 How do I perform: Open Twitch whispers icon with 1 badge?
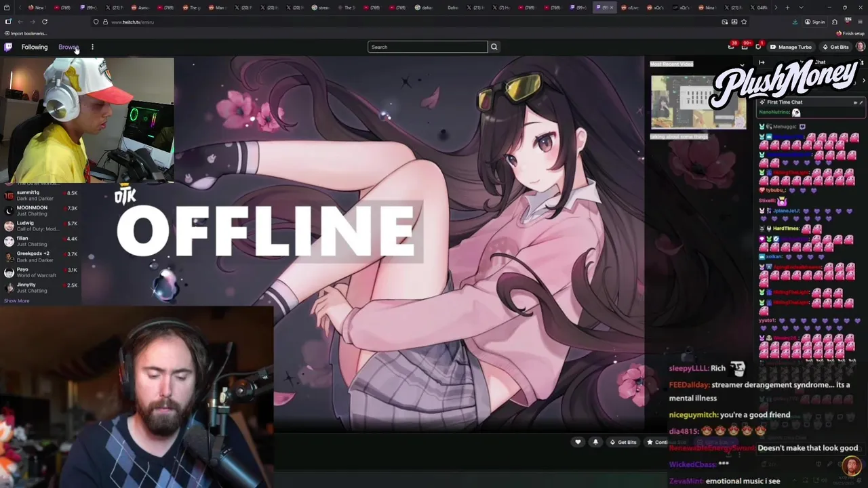(758, 47)
